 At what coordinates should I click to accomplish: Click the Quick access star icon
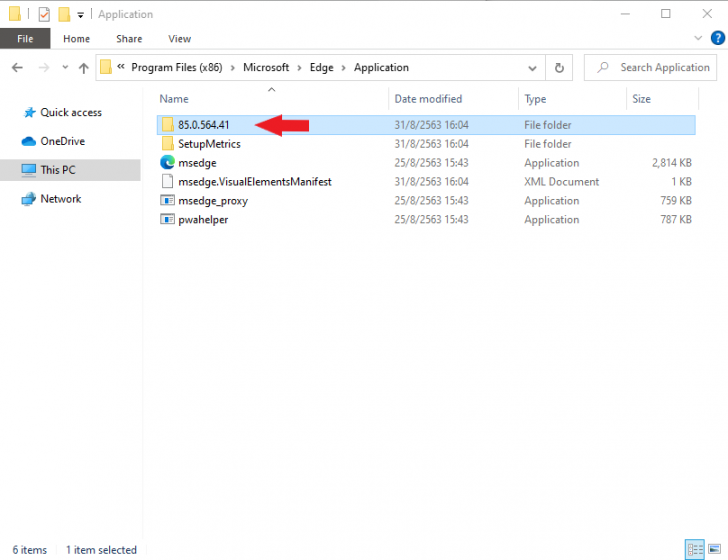(30, 112)
